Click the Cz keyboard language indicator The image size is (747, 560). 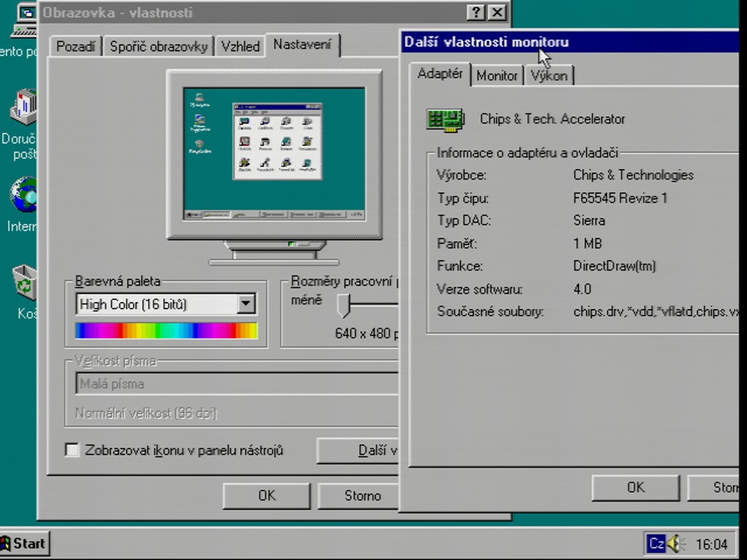click(x=656, y=543)
